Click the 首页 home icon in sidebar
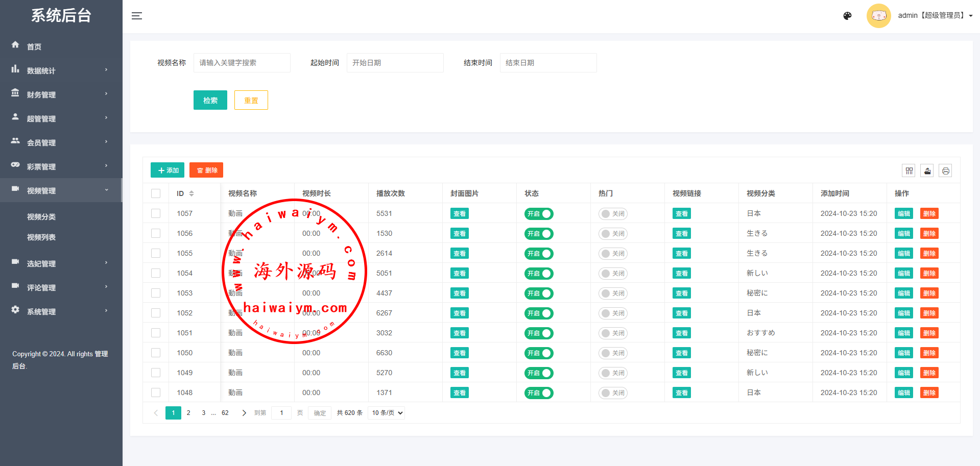980x466 pixels. pos(15,45)
